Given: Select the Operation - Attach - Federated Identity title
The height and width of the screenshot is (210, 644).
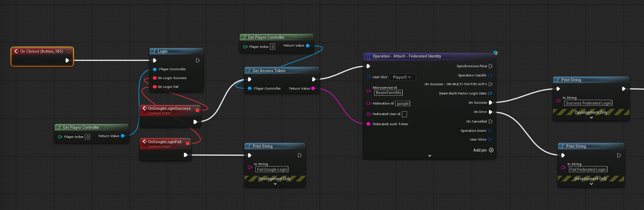Looking at the screenshot, I should [407, 57].
